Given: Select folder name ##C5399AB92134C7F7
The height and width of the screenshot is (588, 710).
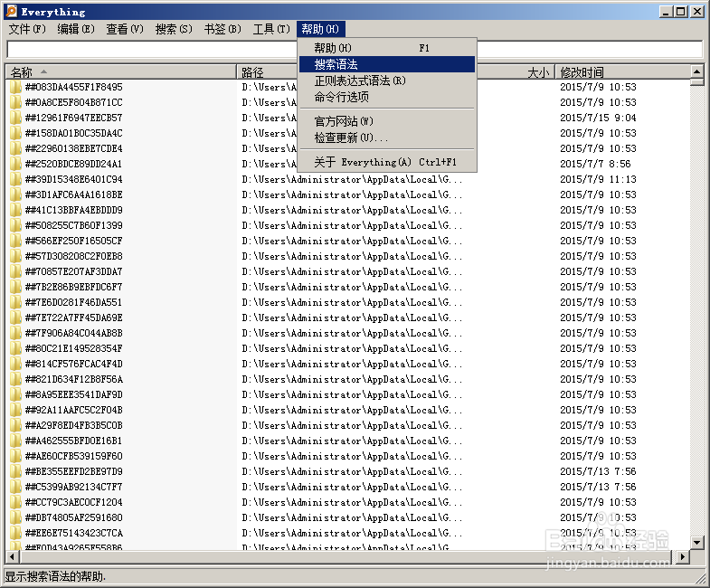Looking at the screenshot, I should pos(74,487).
